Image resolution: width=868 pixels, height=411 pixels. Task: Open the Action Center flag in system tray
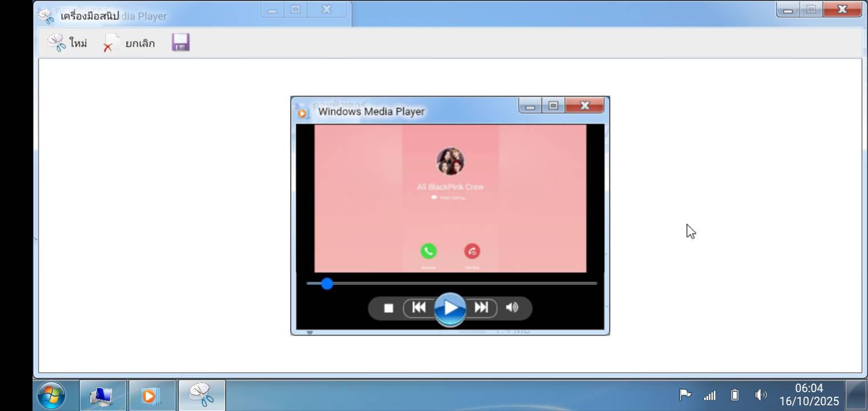(685, 394)
